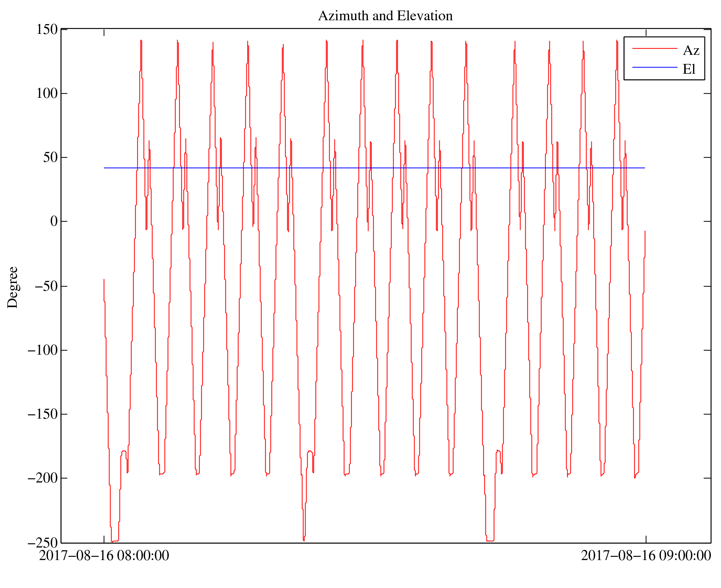The image size is (721, 588).
Task: Click the y-axis tick label '150'
Action: (x=47, y=29)
